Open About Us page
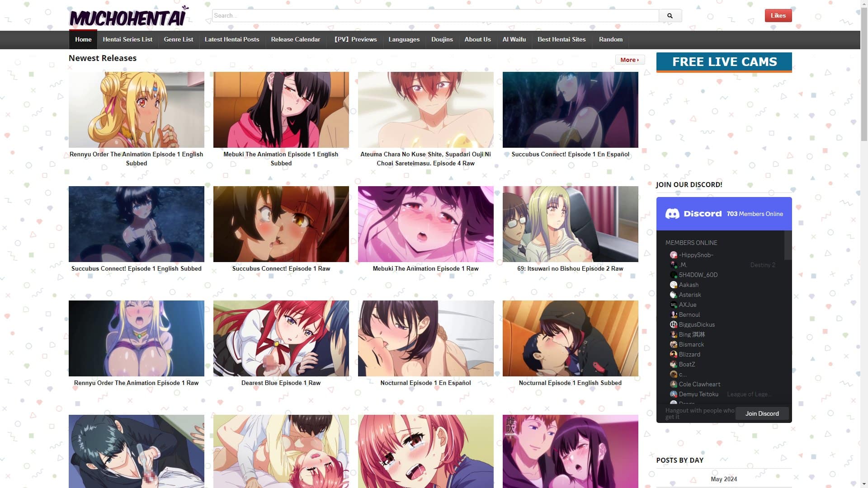Screen dimensions: 868x488 click(x=478, y=40)
